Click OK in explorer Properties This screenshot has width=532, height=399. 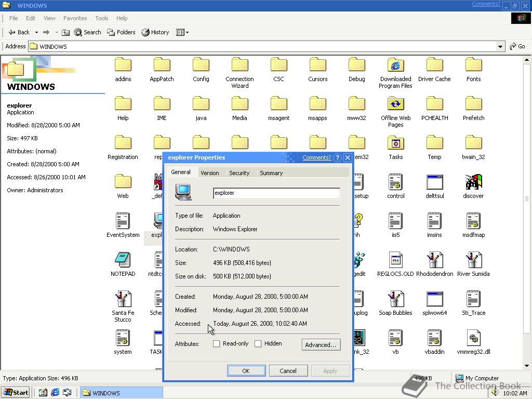pyautogui.click(x=246, y=371)
